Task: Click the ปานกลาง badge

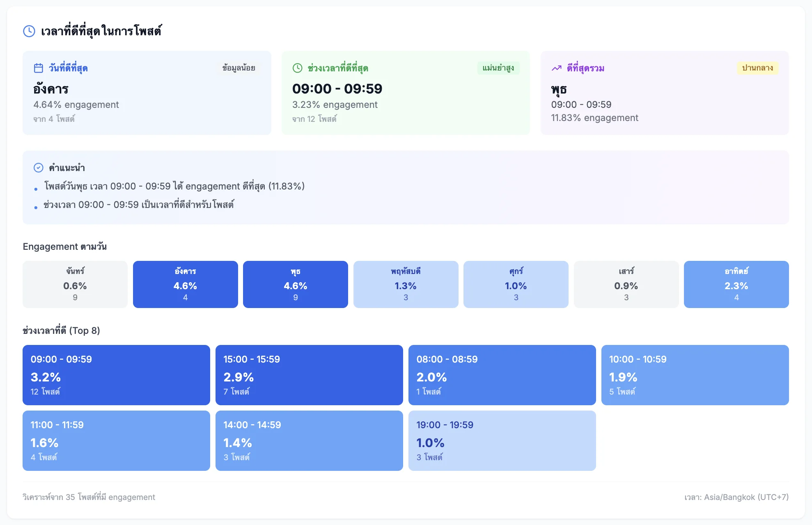Action: (757, 68)
